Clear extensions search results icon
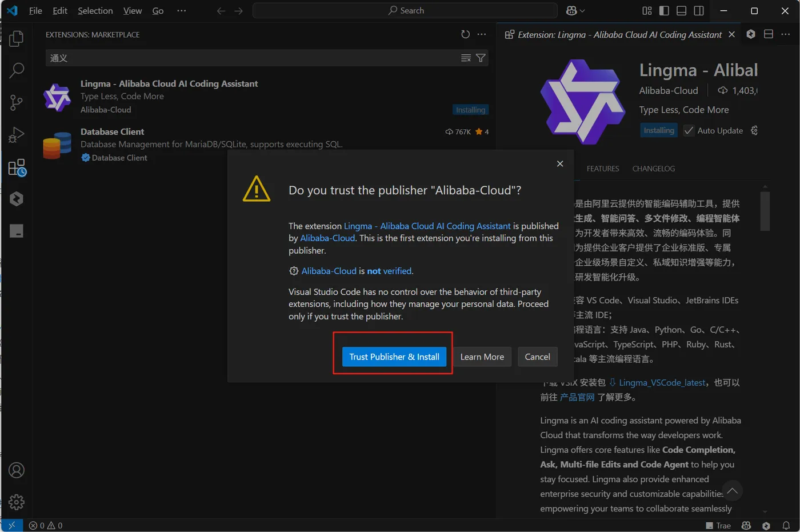 pyautogui.click(x=466, y=58)
